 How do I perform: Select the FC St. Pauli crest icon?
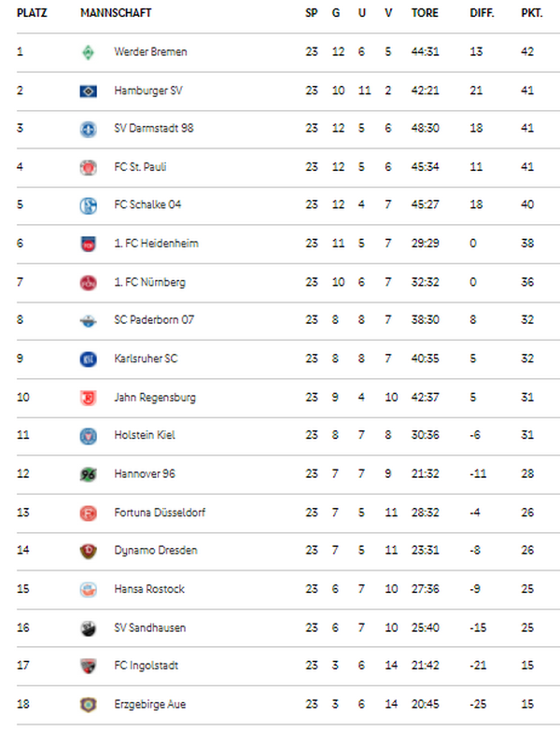coord(88,167)
